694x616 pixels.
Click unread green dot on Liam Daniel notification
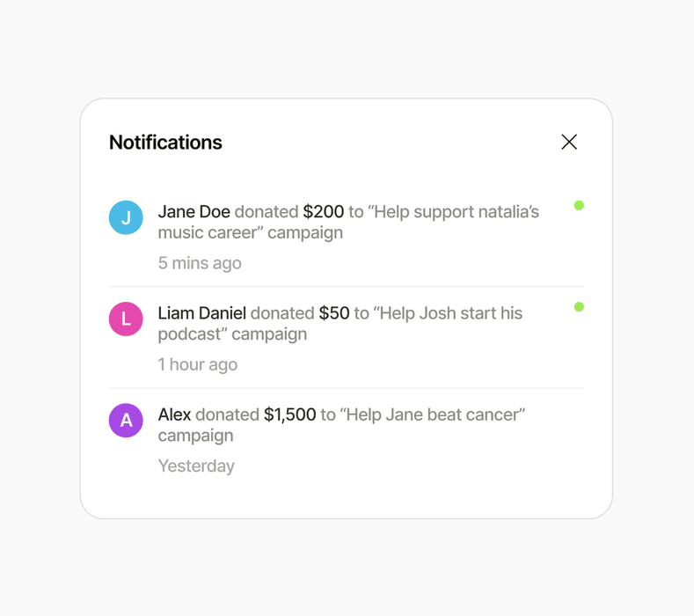(579, 307)
